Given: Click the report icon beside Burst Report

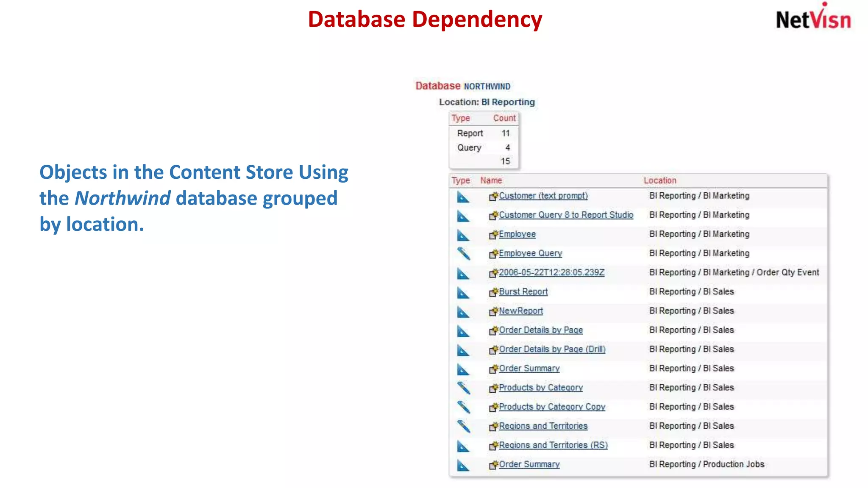Looking at the screenshot, I should (463, 293).
